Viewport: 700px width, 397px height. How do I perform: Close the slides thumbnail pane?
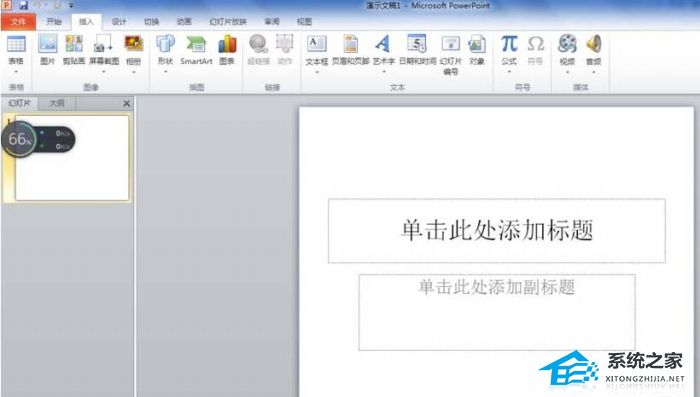coord(126,103)
